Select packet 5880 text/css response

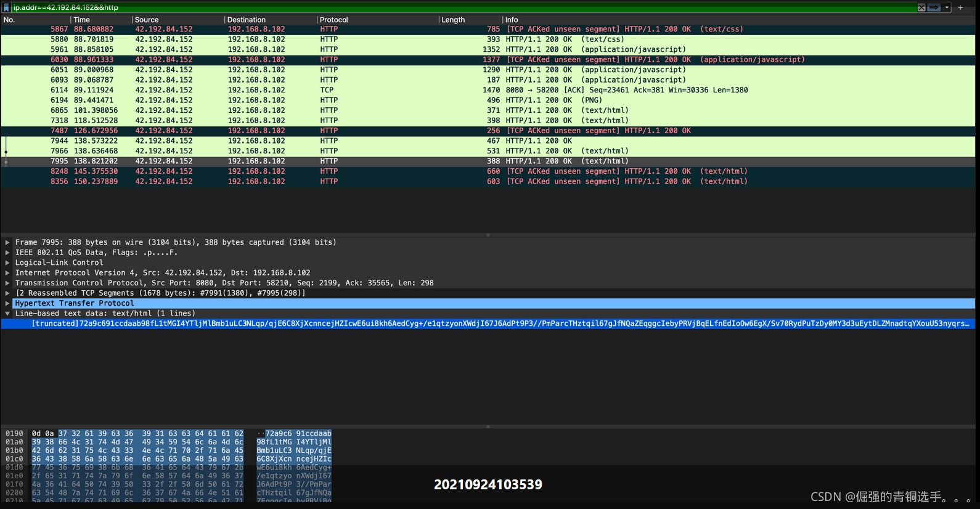(x=488, y=39)
